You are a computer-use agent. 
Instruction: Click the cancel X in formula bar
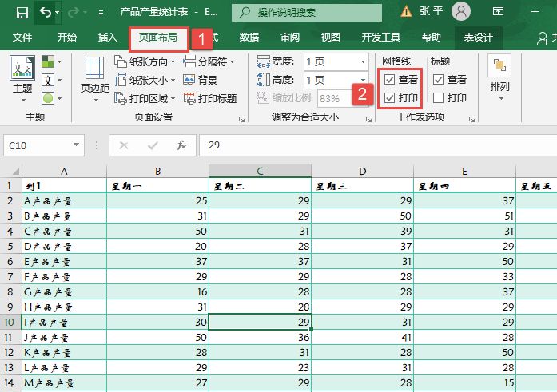point(124,145)
